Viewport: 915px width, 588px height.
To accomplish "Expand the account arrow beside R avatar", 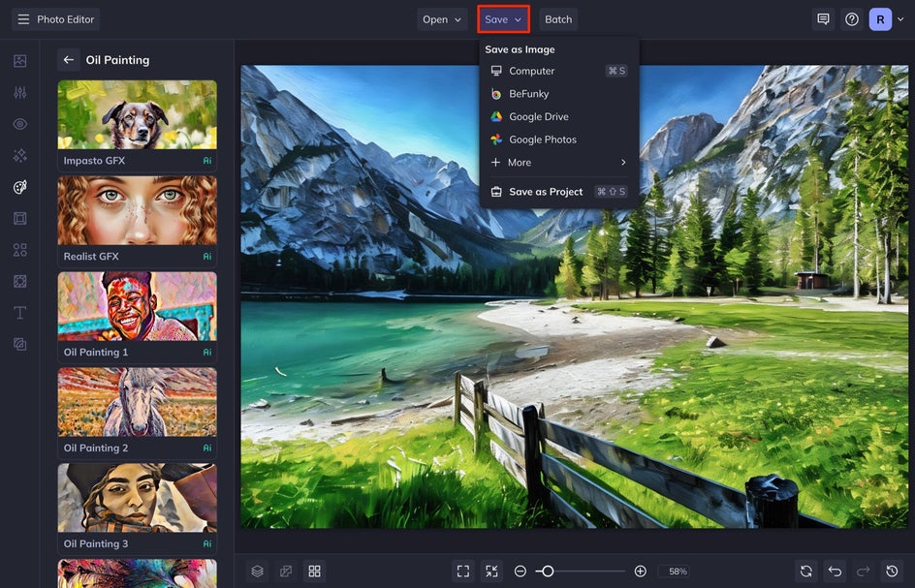I will pyautogui.click(x=900, y=19).
